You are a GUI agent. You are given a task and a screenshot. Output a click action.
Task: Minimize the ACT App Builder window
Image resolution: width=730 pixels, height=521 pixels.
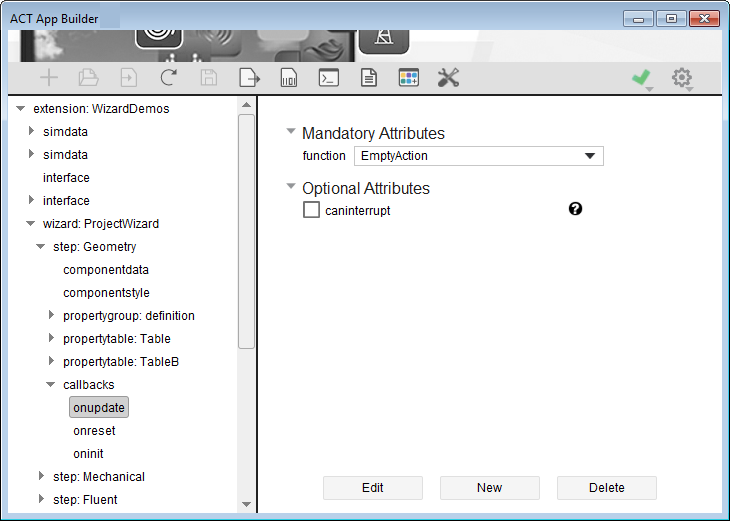click(x=638, y=19)
